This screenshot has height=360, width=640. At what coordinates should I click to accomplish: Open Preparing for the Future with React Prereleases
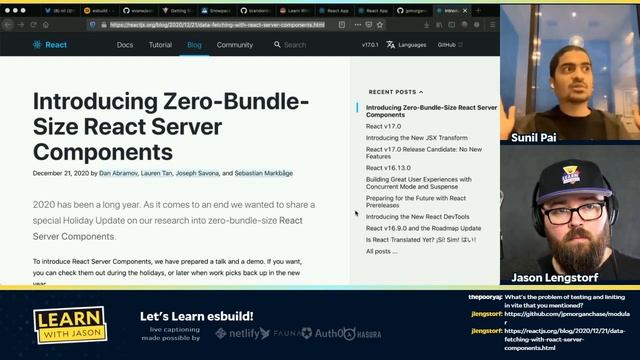click(416, 202)
